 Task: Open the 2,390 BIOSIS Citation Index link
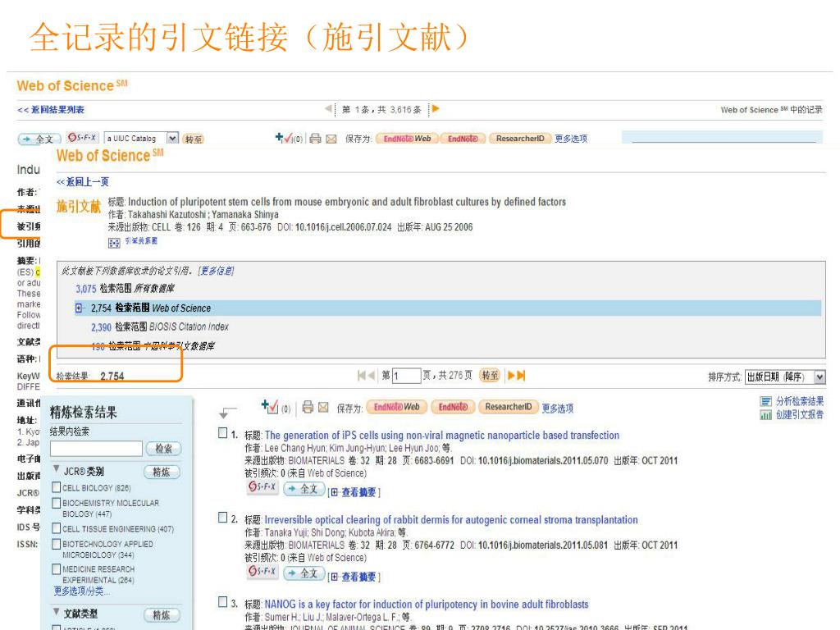point(101,327)
